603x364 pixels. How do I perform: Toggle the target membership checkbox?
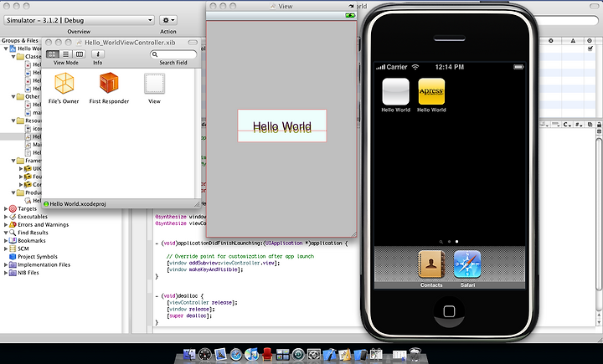pyautogui.click(x=590, y=49)
